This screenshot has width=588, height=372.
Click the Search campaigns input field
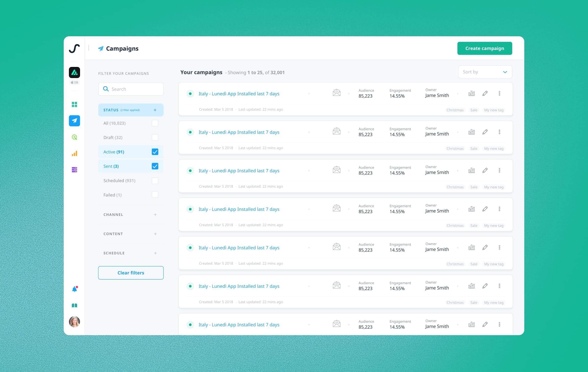click(x=134, y=89)
